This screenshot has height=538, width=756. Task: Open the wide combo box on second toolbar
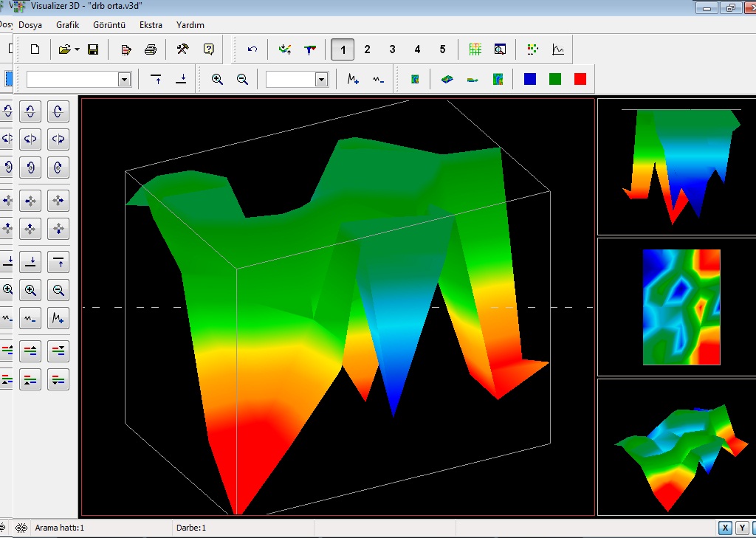pyautogui.click(x=124, y=79)
